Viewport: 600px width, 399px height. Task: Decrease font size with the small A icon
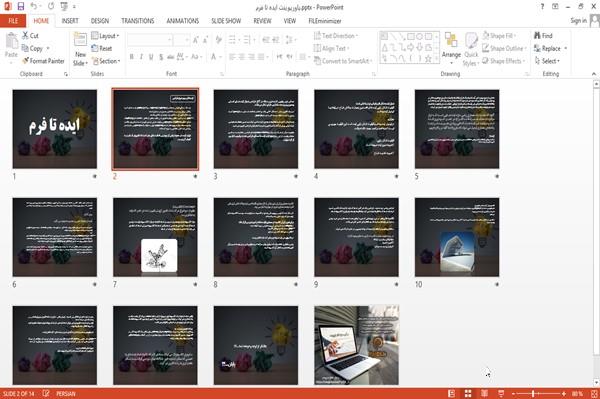[205, 40]
